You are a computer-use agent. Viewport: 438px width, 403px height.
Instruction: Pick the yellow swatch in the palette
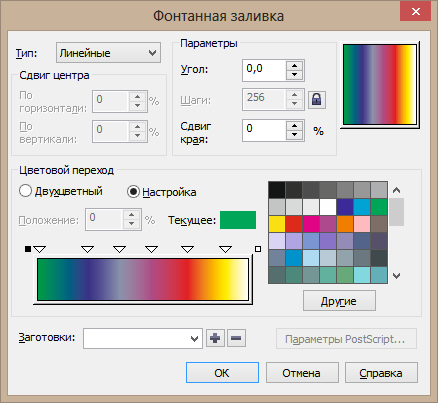click(x=277, y=224)
